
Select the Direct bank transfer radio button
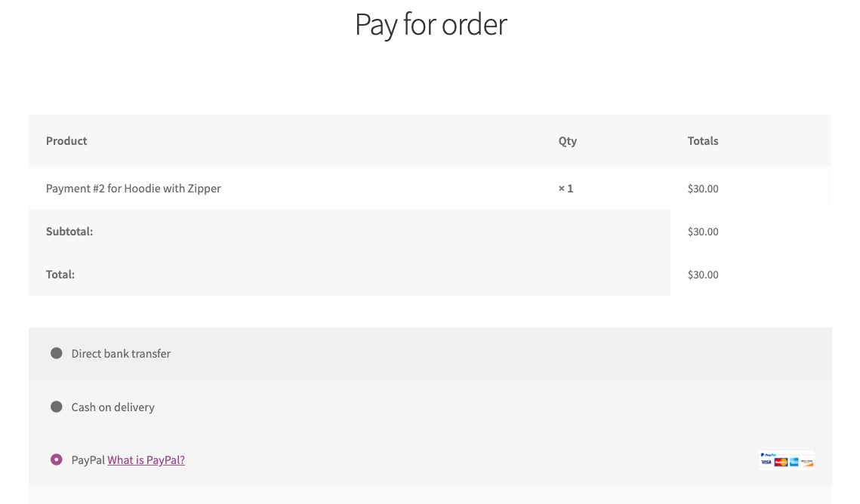[57, 353]
